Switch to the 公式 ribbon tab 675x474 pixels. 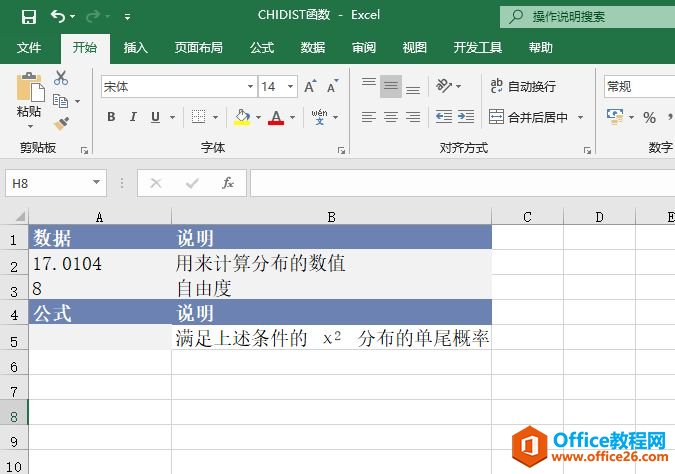(x=262, y=47)
